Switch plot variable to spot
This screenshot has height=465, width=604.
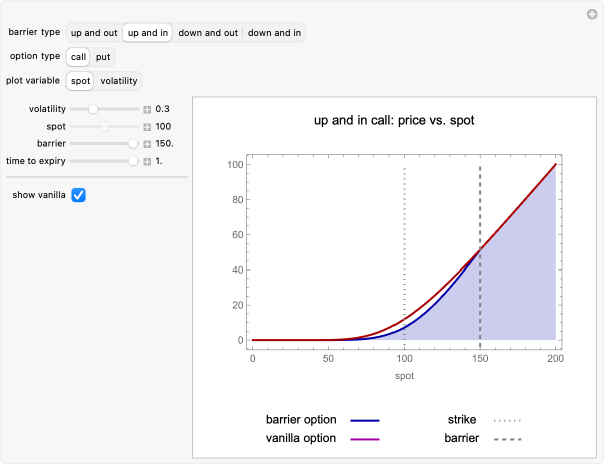pos(80,81)
